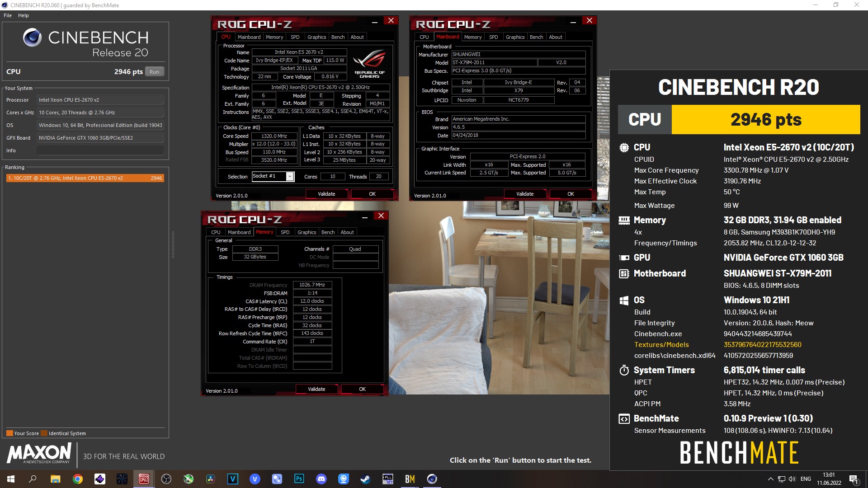Click the Cinebench sphere logo
Image resolution: width=868 pixels, height=488 pixels.
(32, 38)
